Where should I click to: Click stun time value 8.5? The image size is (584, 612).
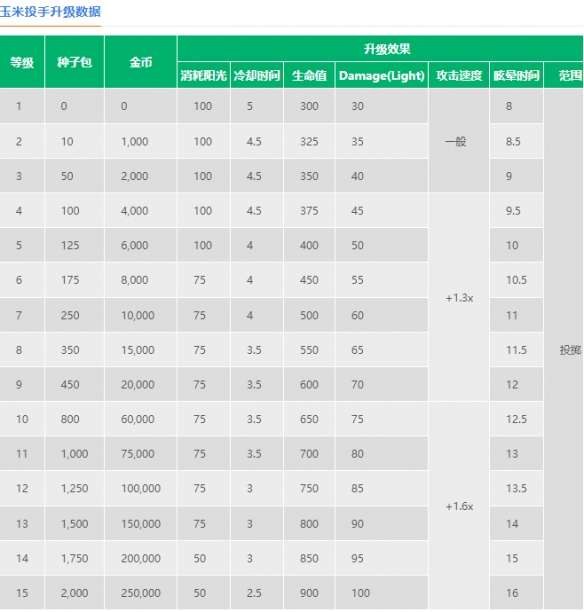point(513,141)
